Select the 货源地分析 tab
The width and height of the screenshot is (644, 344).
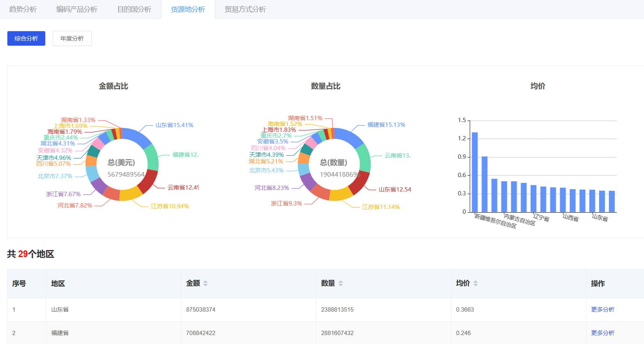[188, 9]
